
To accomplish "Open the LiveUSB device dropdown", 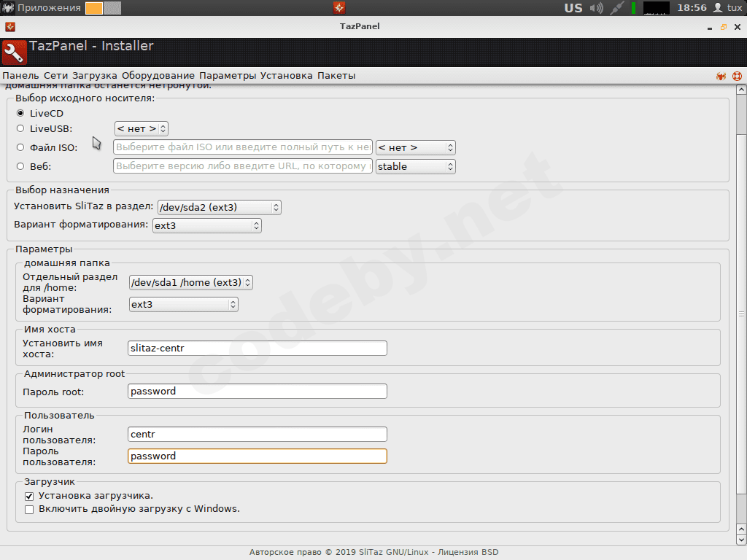I will 141,128.
